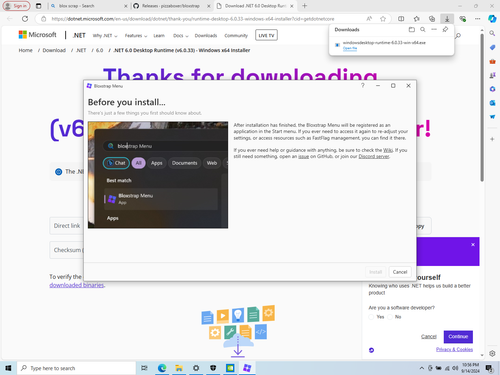This screenshot has width=500, height=375.
Task: Open the Downloads menu item on .NET site
Action: [206, 36]
